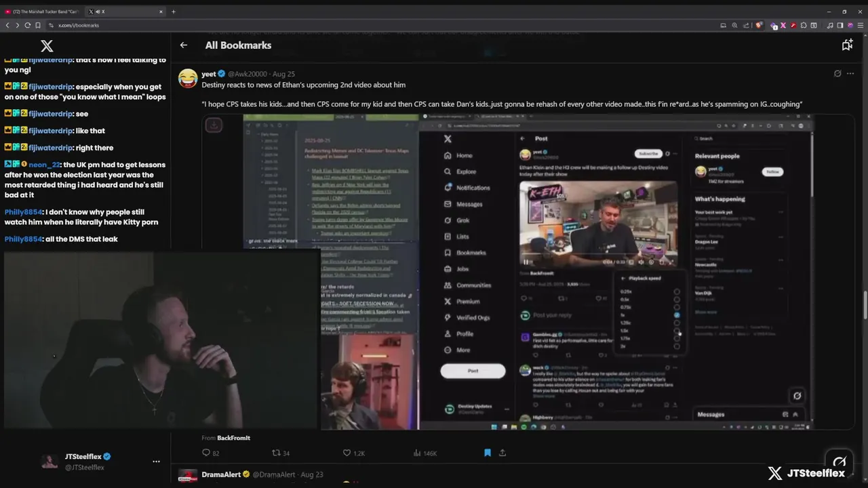Click the page vertical scrollbar thumb
Screen dimensions: 868x488
(865, 305)
